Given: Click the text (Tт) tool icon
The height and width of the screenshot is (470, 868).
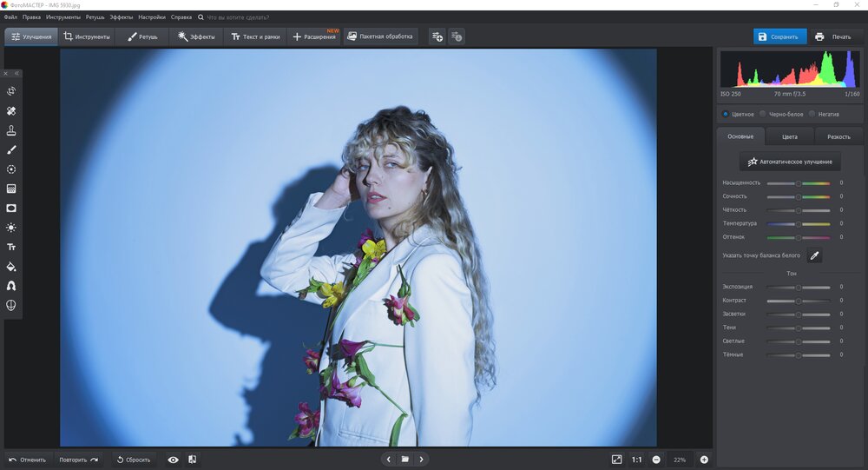Looking at the screenshot, I should click(11, 247).
